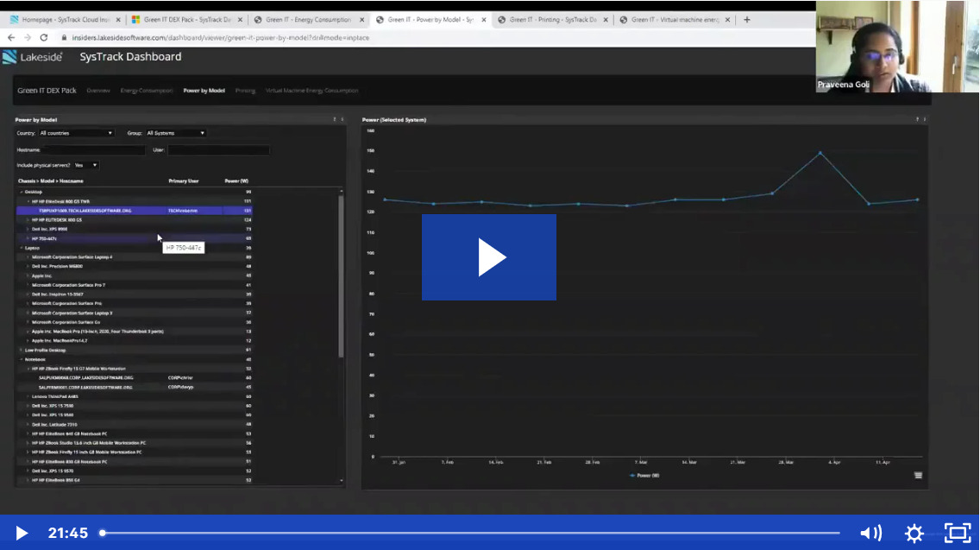Sort by Power (W) column header

(237, 180)
